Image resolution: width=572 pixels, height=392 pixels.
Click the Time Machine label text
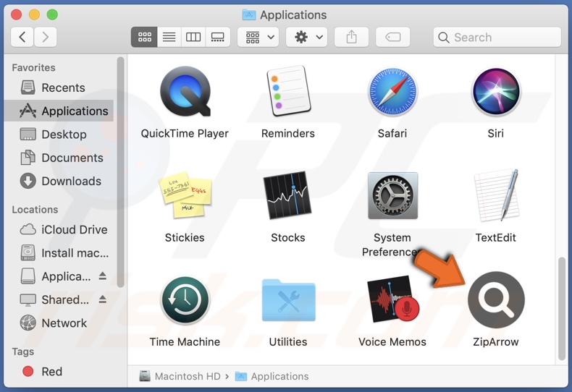tap(185, 341)
